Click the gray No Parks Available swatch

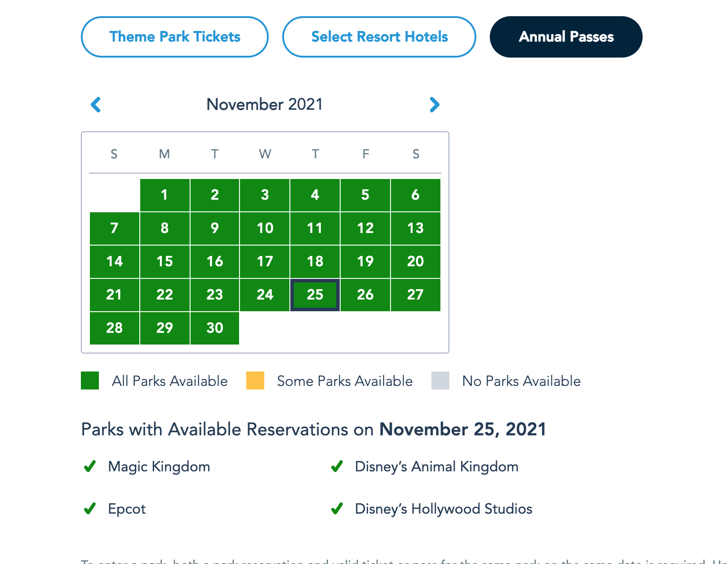point(440,380)
